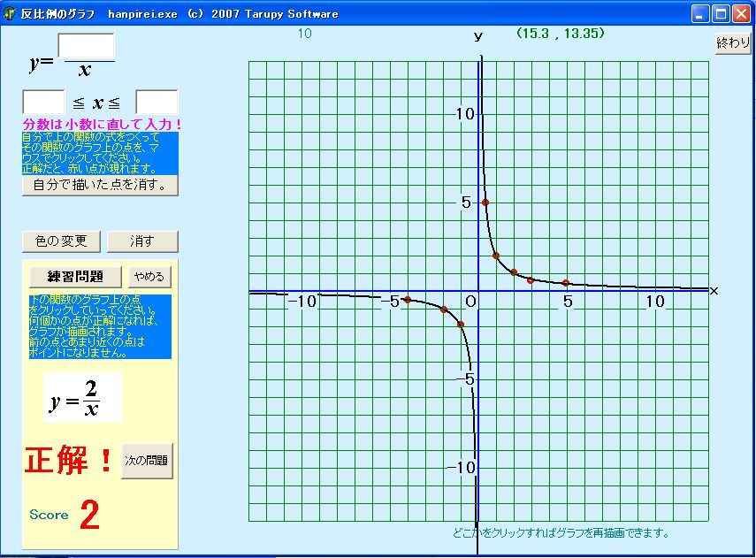Click the origin label 0 on graph

click(x=471, y=302)
